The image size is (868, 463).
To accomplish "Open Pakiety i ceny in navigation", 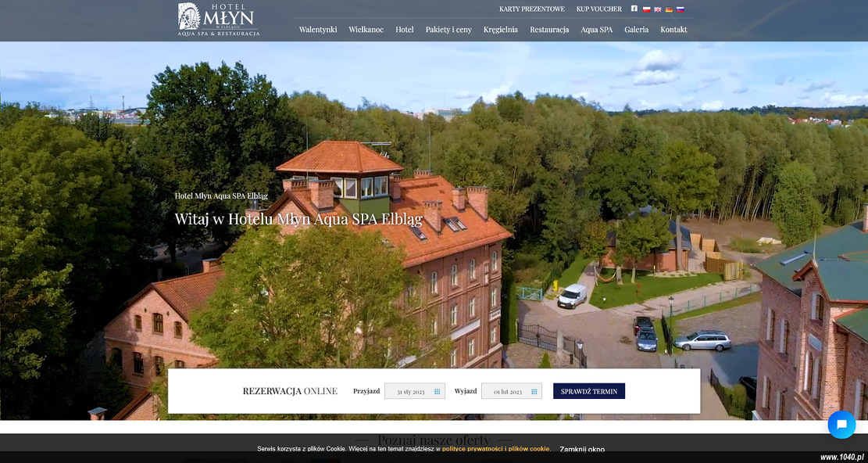I will coord(448,30).
